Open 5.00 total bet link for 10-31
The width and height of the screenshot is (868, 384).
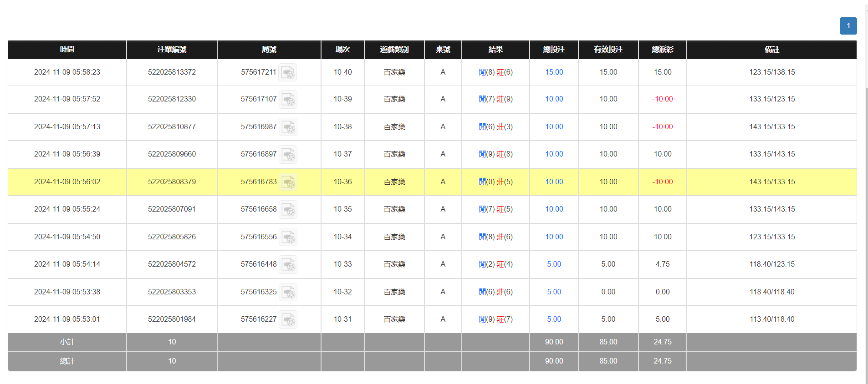pos(554,319)
